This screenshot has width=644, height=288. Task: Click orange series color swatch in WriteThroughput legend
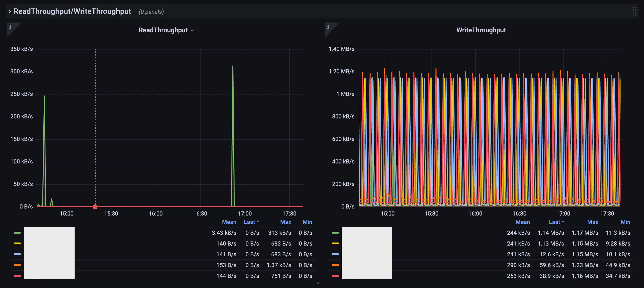[x=335, y=265]
